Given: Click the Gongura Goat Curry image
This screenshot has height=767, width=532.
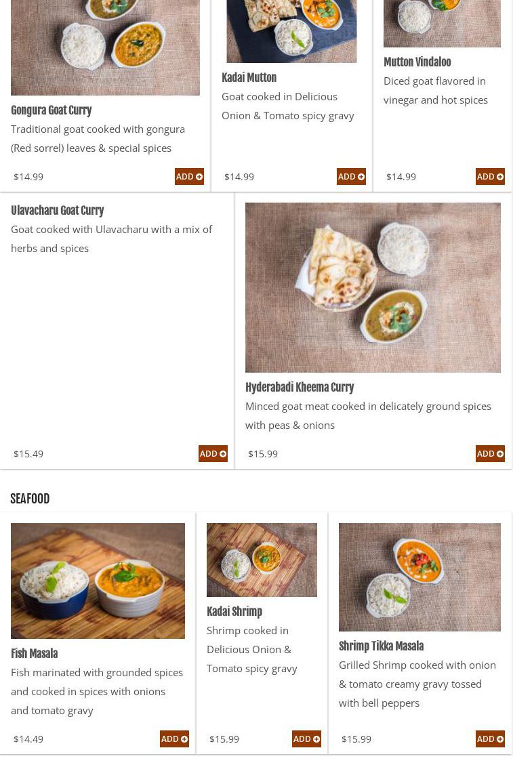Looking at the screenshot, I should (x=105, y=47).
